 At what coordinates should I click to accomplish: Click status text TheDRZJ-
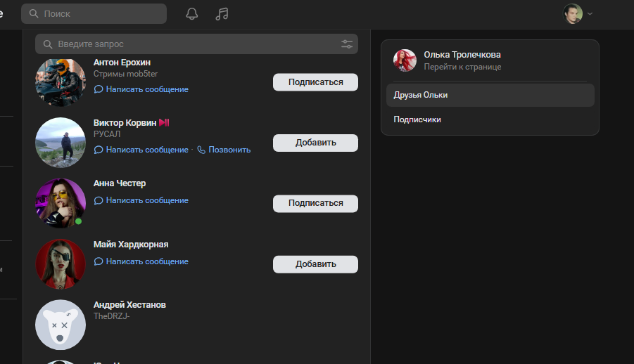[112, 316]
